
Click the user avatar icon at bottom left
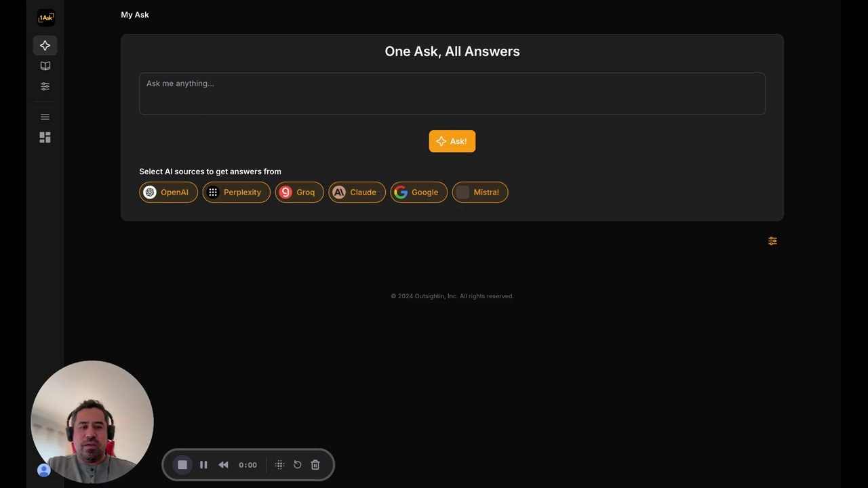(x=44, y=470)
